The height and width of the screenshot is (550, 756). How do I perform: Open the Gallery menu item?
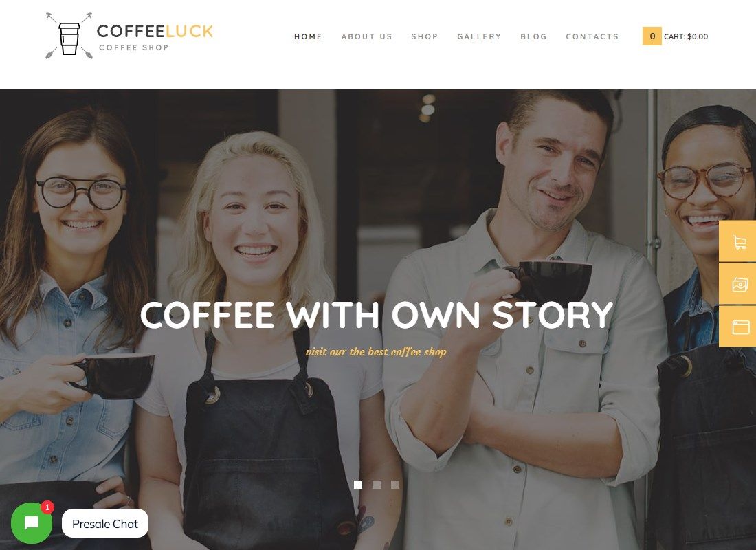(x=479, y=36)
